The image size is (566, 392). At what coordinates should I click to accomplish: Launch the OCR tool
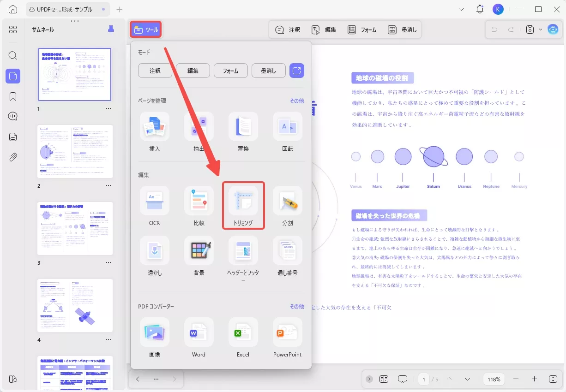click(155, 206)
